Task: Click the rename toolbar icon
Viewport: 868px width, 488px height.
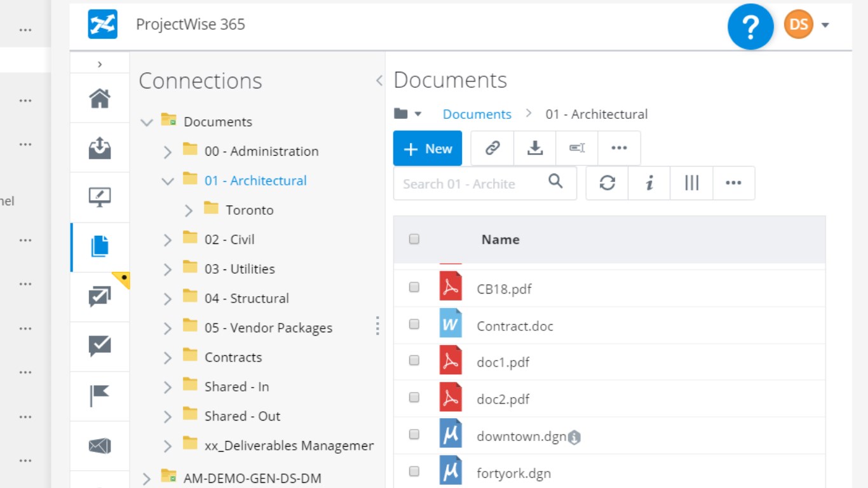Action: [x=577, y=148]
